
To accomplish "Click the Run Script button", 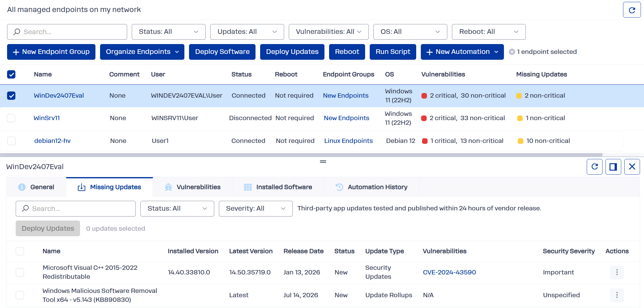I will (x=393, y=52).
